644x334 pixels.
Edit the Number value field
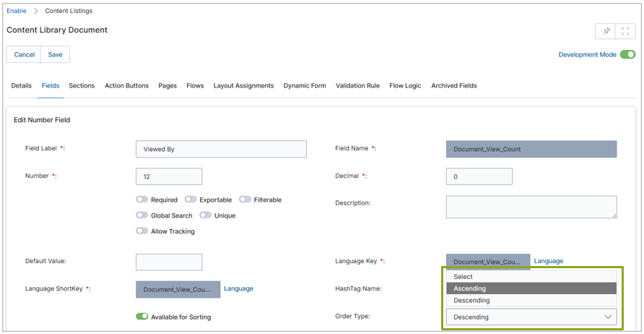pos(169,176)
